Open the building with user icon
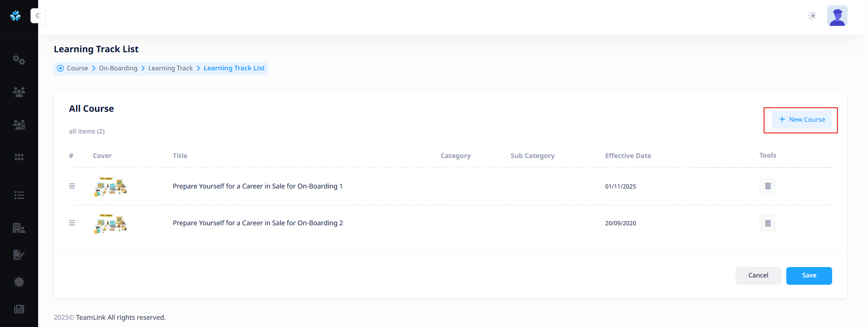This screenshot has width=868, height=327. 19,228
